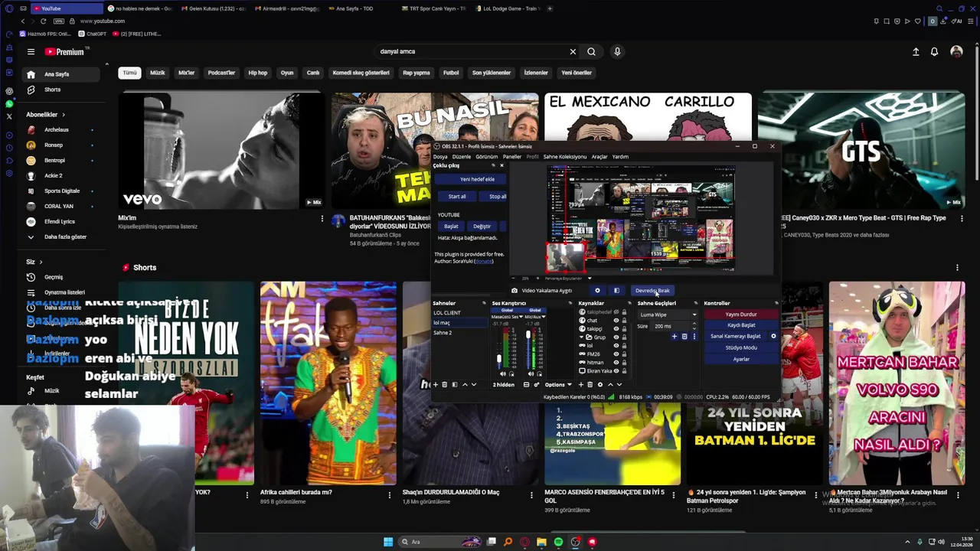
Task: Move source up with Kaynaklar up arrow
Action: (x=610, y=385)
